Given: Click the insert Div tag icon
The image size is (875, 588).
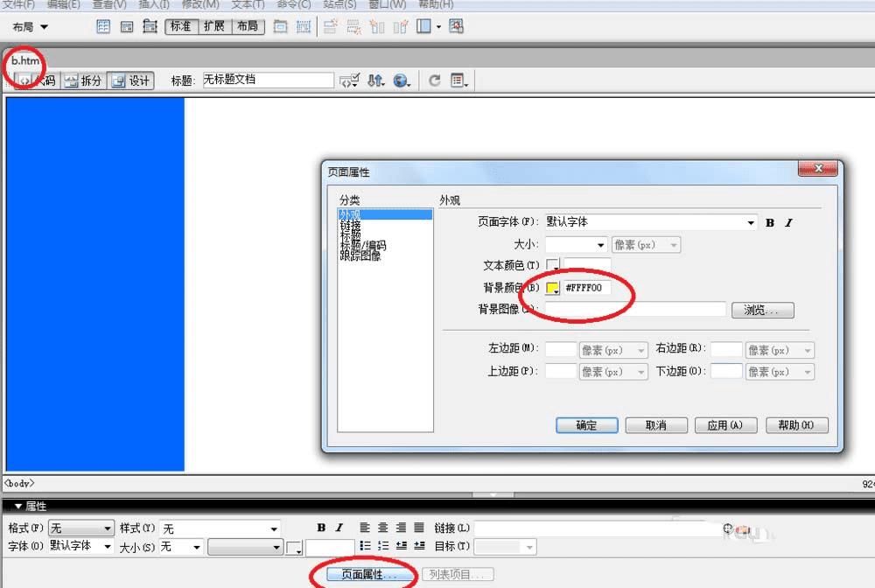Looking at the screenshot, I should point(127,26).
